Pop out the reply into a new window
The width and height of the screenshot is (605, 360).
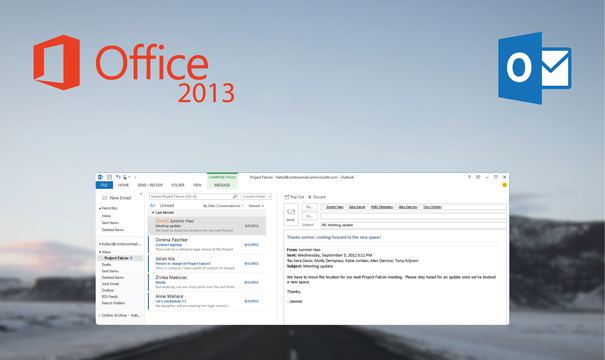[294, 197]
